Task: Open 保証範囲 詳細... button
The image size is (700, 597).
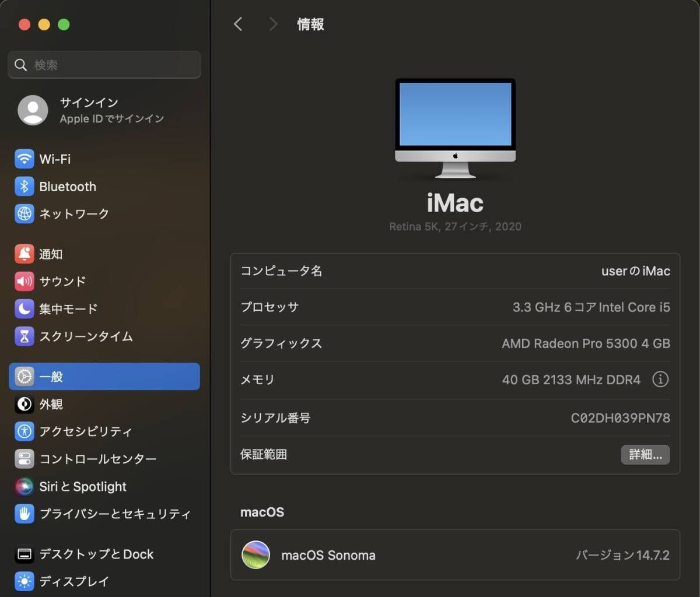Action: (x=645, y=455)
